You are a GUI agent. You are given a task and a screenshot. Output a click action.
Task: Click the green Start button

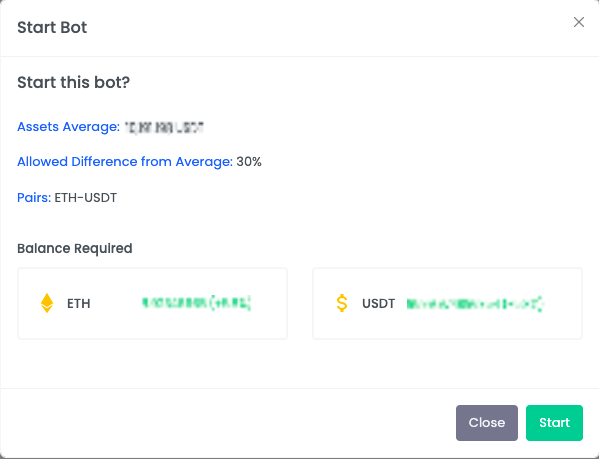point(554,423)
